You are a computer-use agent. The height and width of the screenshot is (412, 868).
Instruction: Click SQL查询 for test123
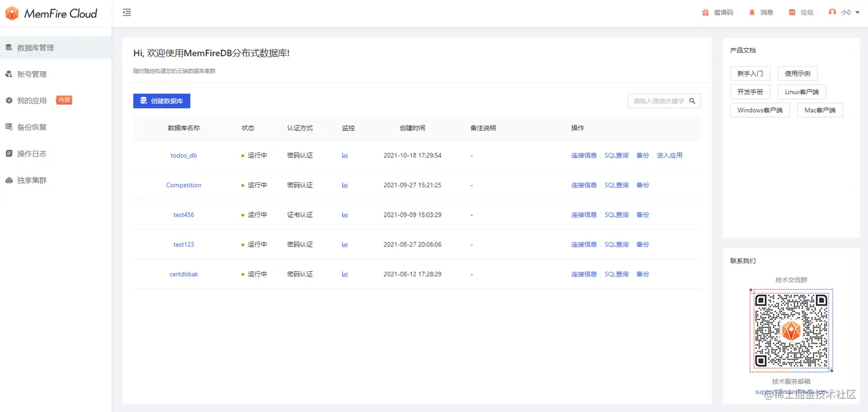617,244
